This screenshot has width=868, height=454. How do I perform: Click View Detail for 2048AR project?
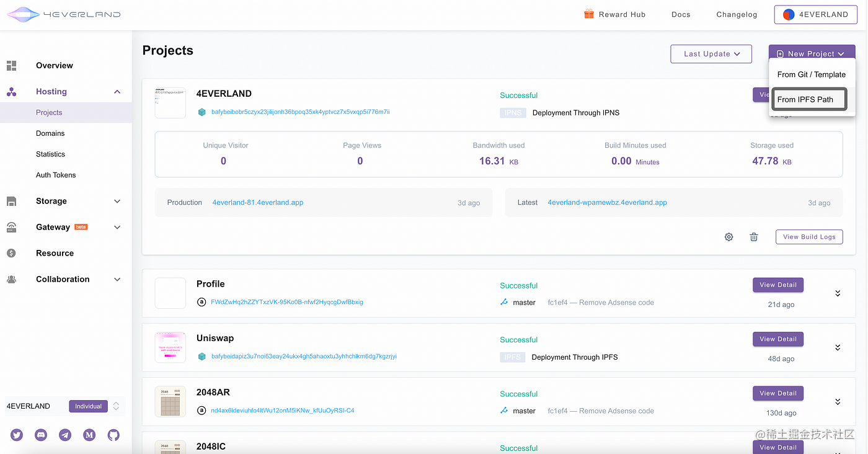point(778,393)
